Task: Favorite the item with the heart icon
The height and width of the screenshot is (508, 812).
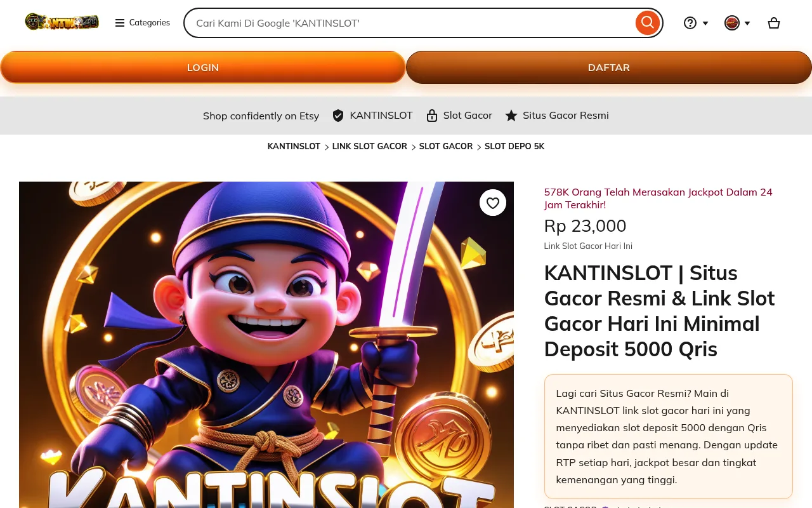Action: click(493, 203)
